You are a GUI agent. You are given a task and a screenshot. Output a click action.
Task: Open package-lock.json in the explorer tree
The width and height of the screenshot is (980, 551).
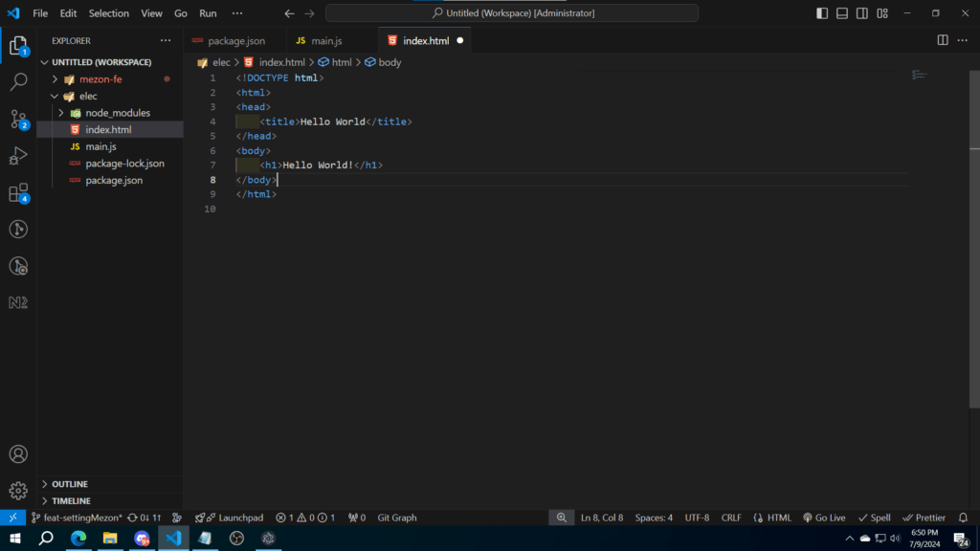pyautogui.click(x=124, y=164)
